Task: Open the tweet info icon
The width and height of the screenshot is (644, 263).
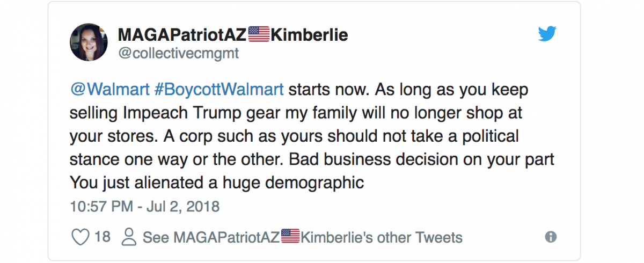Action: (550, 237)
